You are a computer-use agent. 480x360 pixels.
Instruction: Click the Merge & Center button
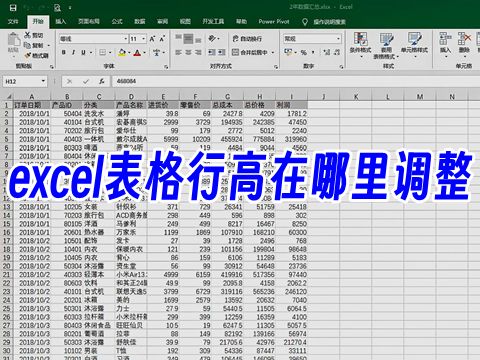click(250, 52)
